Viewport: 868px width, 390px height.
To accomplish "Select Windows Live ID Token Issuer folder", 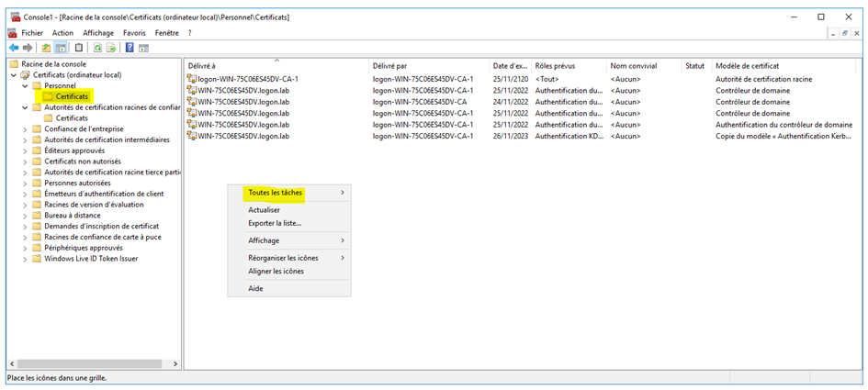I will [90, 259].
